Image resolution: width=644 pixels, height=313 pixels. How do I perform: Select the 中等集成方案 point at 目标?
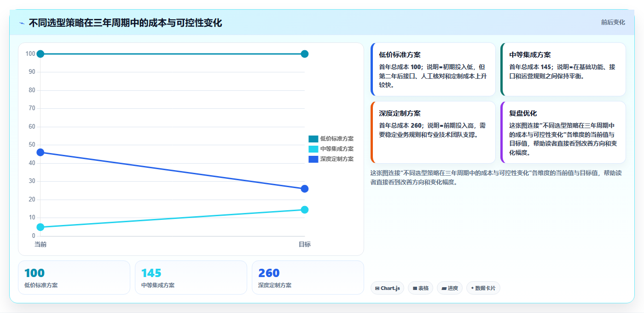point(304,210)
